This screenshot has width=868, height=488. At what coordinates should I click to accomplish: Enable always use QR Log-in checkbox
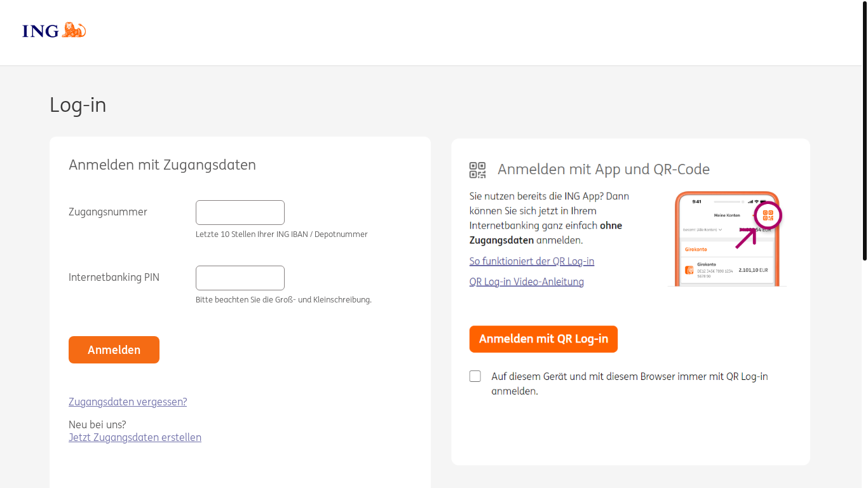coord(475,376)
